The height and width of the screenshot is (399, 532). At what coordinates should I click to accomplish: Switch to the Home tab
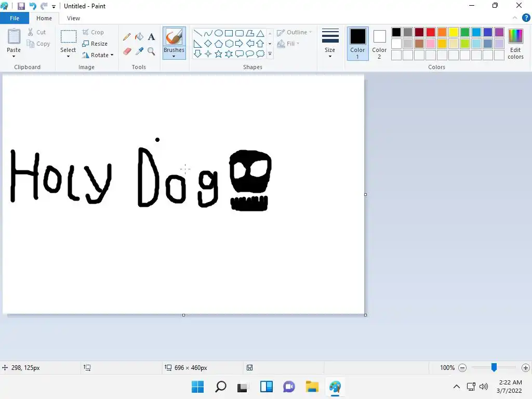(x=44, y=18)
